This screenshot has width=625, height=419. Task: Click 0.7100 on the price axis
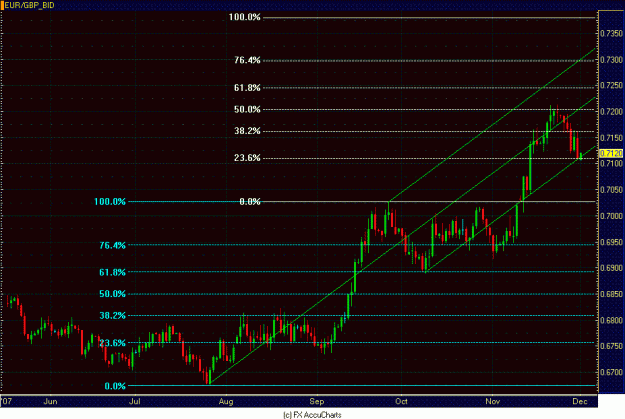(611, 163)
